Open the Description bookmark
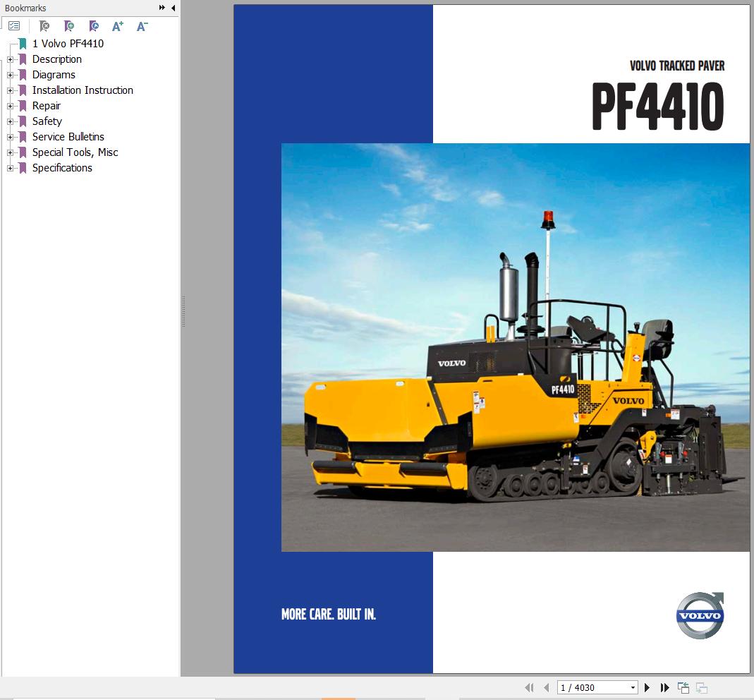This screenshot has width=754, height=700. [x=56, y=59]
